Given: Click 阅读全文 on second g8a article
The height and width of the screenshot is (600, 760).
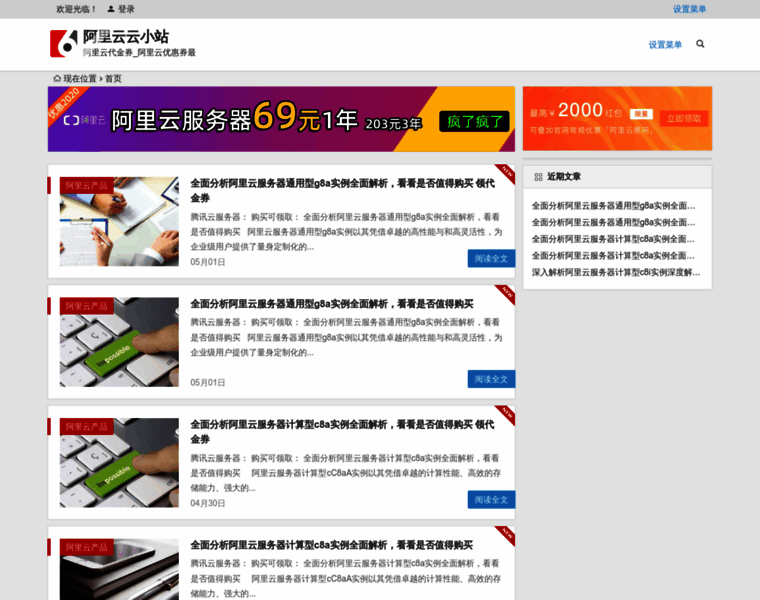Looking at the screenshot, I should pyautogui.click(x=491, y=379).
